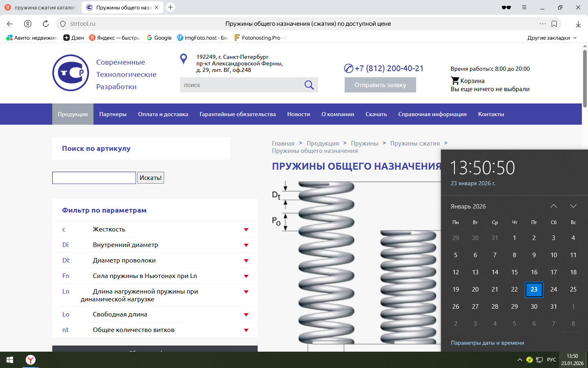Open browser downloads via the arrow icon
The height and width of the screenshot is (368, 588).
[x=578, y=24]
